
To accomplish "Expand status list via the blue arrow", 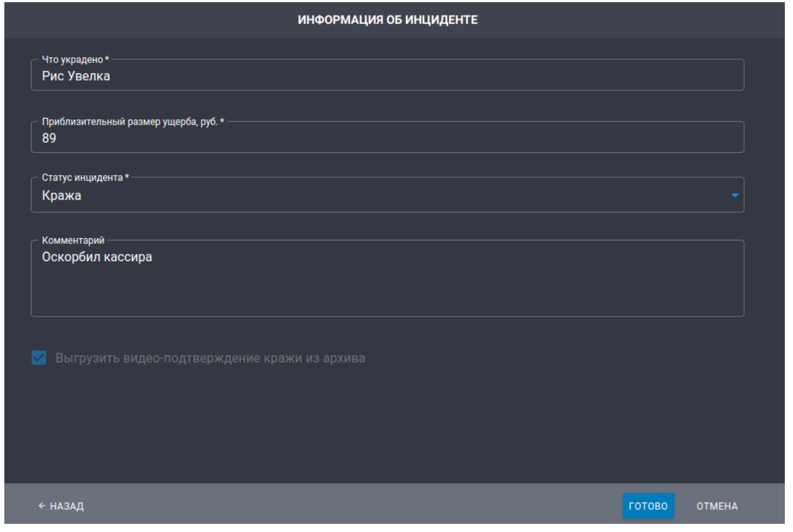I will [734, 195].
